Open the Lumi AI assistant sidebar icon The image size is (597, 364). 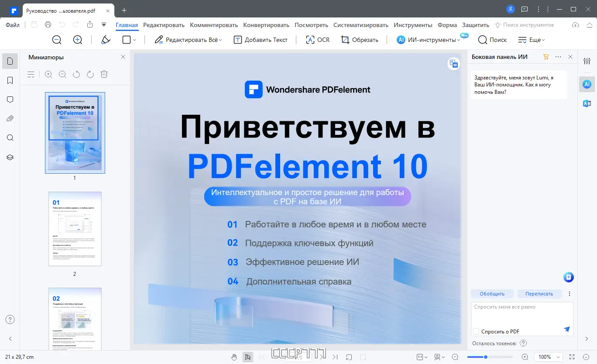pyautogui.click(x=587, y=84)
